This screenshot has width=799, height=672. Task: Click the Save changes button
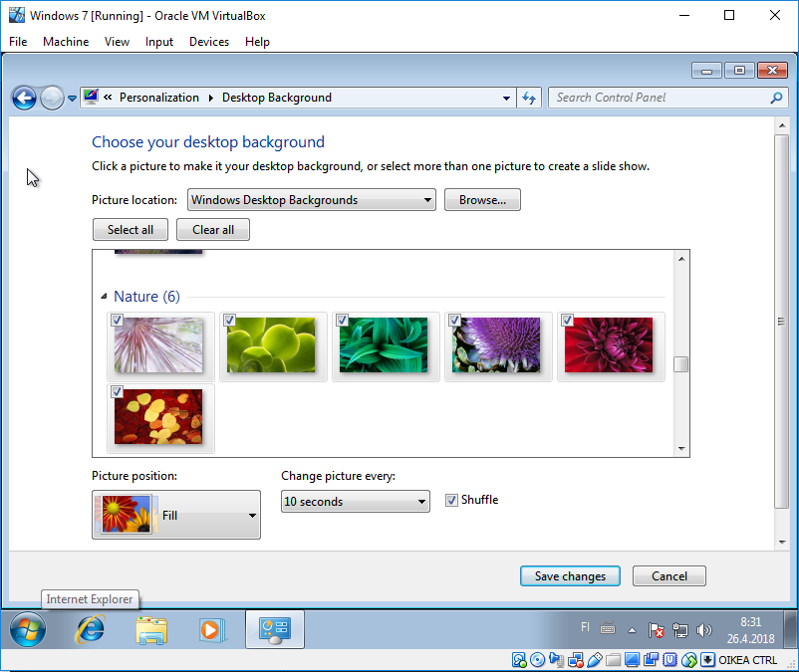tap(570, 575)
